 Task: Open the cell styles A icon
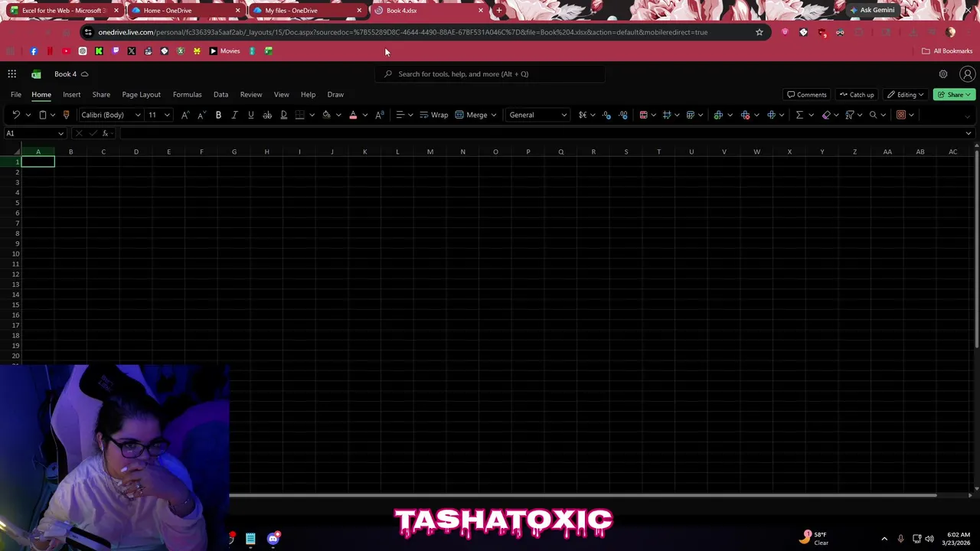click(x=379, y=115)
